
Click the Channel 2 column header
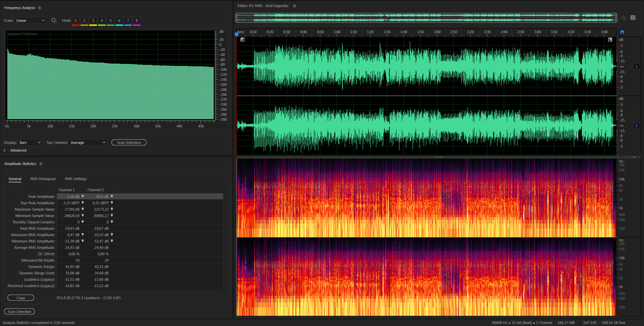click(x=96, y=190)
